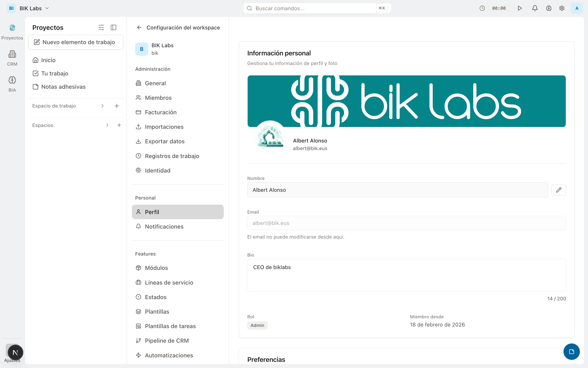Open Pipeline de CRM settings

tap(178, 341)
